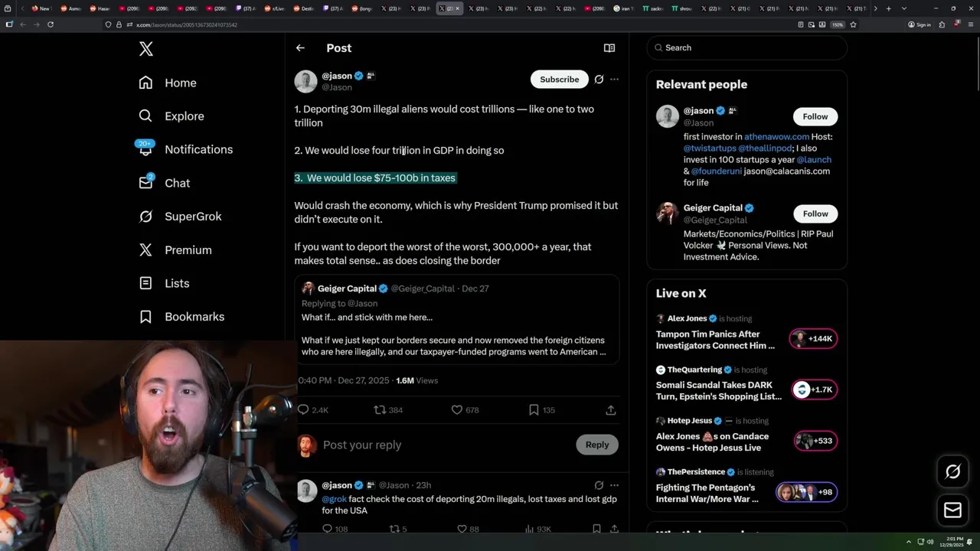Open athenanow.com link in bio
This screenshot has height=551, width=980.
click(776, 136)
